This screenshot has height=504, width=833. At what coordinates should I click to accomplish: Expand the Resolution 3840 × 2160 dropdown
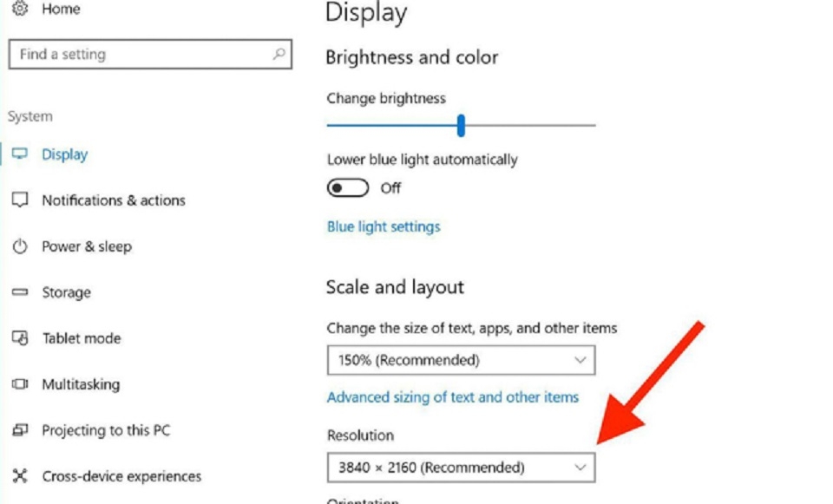click(x=461, y=468)
